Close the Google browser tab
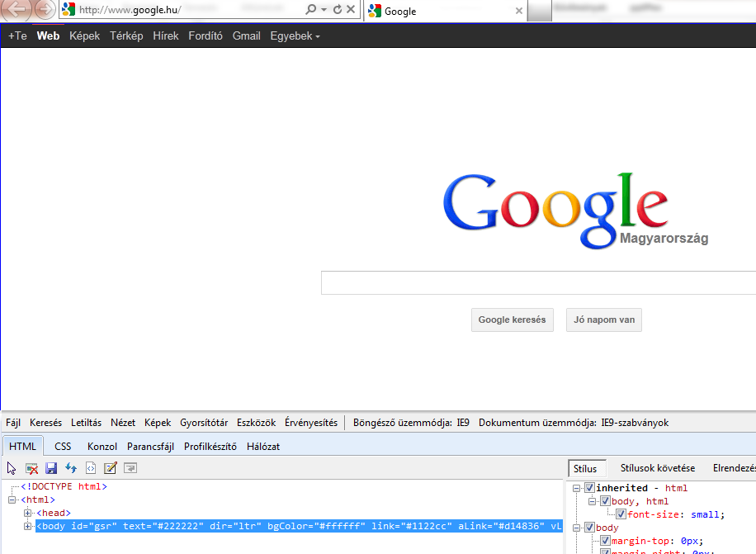 pos(519,11)
